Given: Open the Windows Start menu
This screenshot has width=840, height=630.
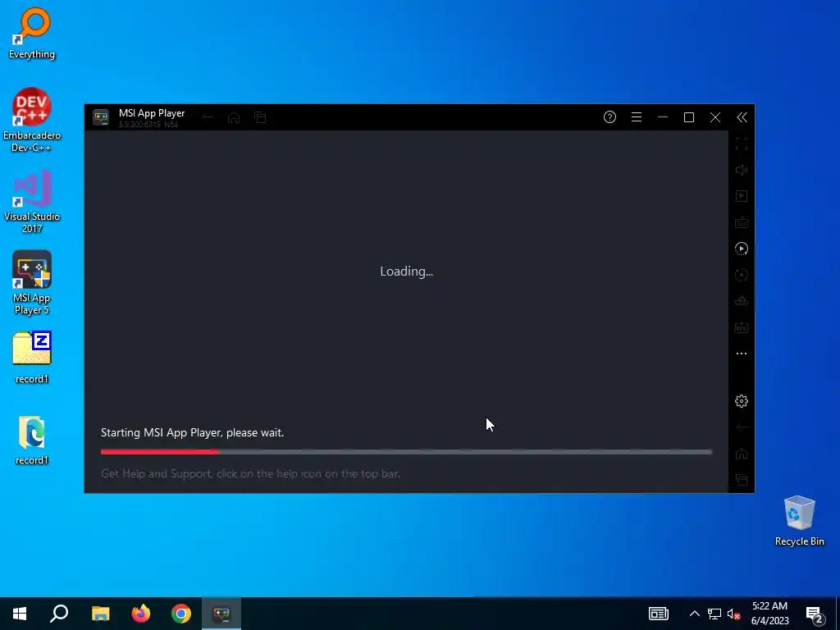Looking at the screenshot, I should 20,614.
